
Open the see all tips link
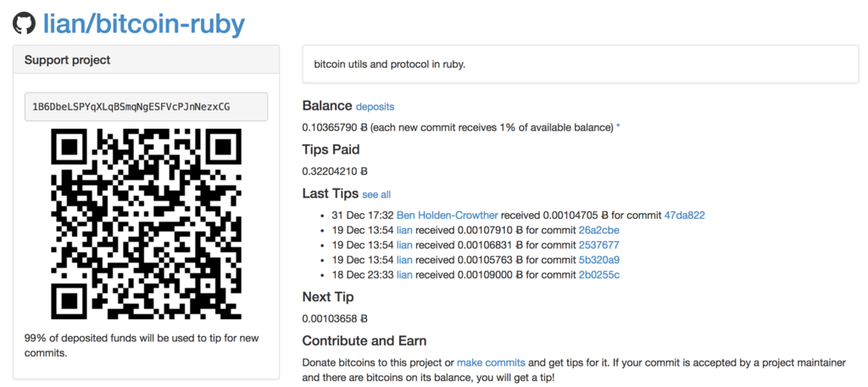pyautogui.click(x=376, y=194)
